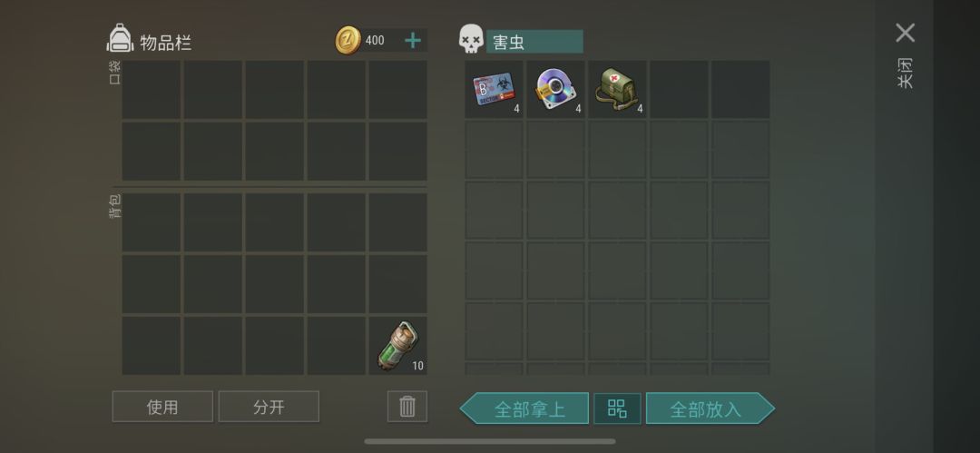Click the 分开 split button
The image size is (980, 453).
(269, 407)
